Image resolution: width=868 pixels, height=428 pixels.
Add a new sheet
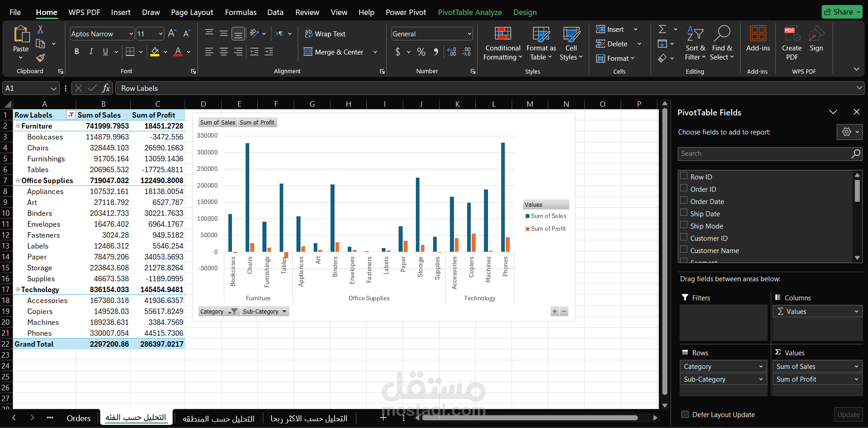click(x=383, y=418)
